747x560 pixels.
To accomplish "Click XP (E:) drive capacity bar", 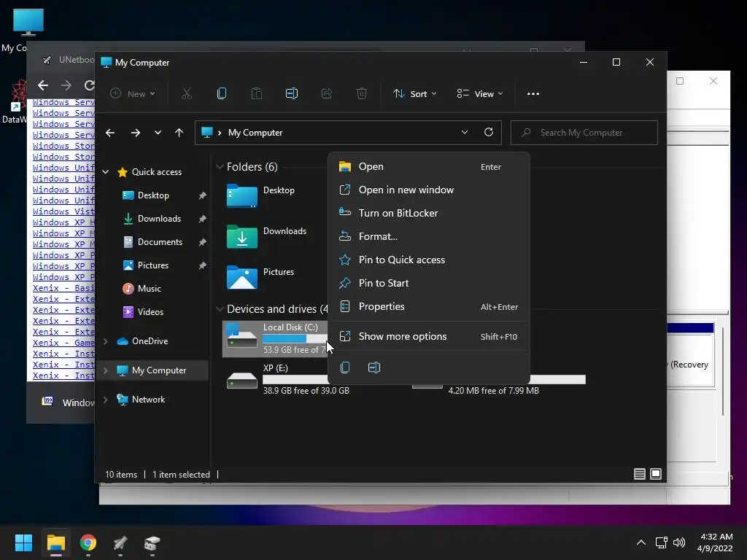I will point(295,379).
